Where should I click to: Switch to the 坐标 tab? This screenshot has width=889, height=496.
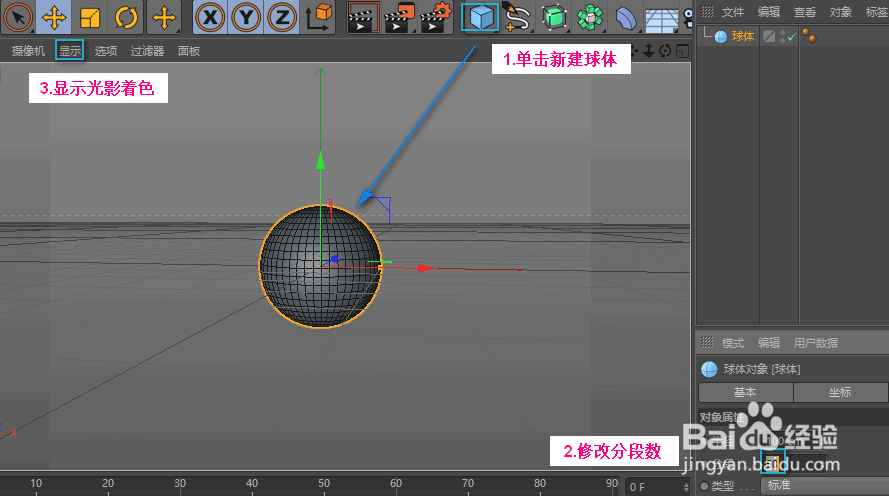[x=840, y=392]
